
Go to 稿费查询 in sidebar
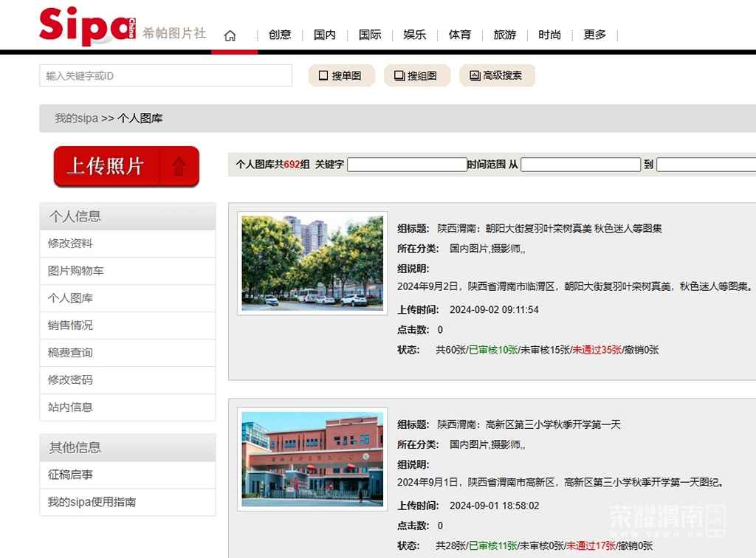(x=71, y=353)
